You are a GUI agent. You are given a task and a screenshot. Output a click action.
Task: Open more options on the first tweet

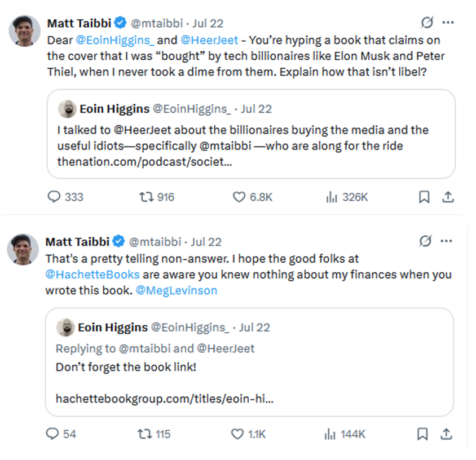448,23
